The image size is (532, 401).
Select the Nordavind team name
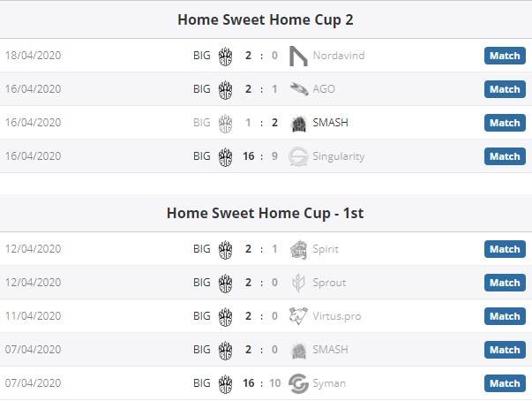pos(339,56)
